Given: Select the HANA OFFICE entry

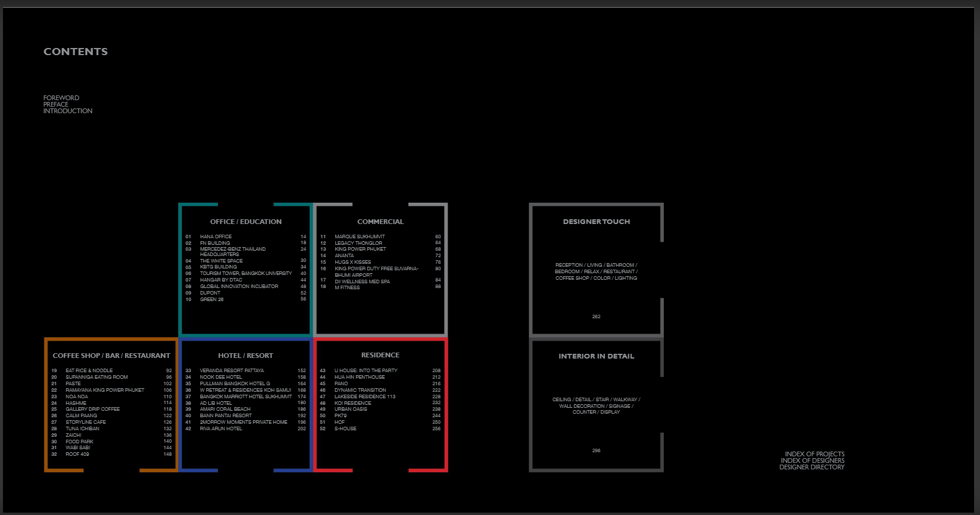Looking at the screenshot, I should 216,236.
